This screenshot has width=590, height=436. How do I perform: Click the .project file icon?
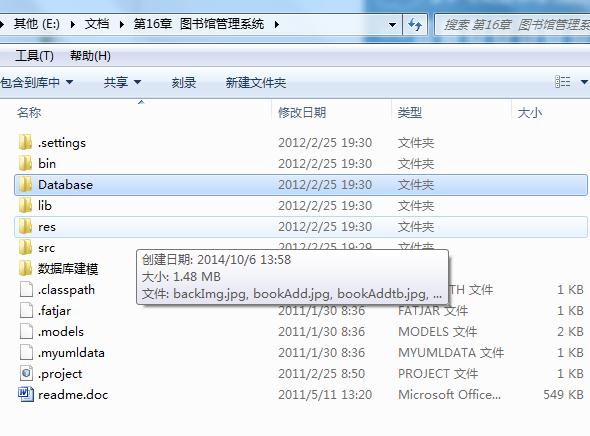coord(26,374)
